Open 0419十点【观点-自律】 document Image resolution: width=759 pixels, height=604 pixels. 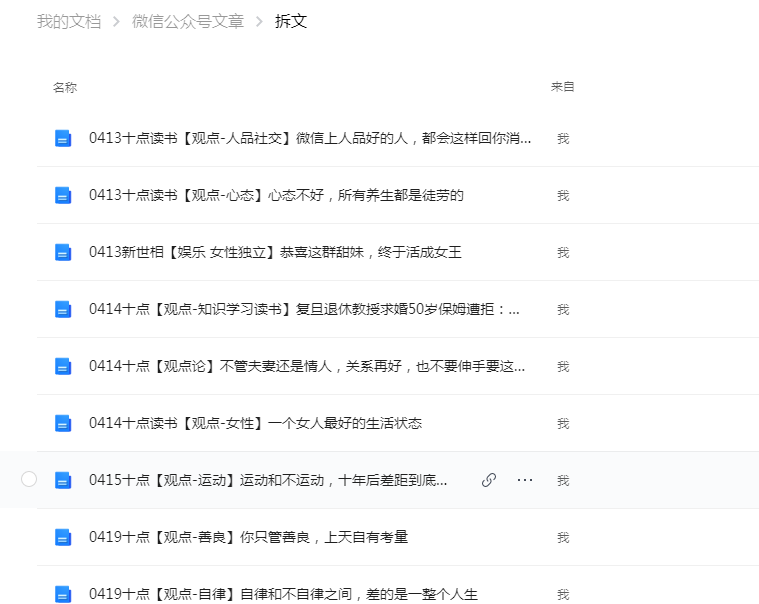point(283,594)
